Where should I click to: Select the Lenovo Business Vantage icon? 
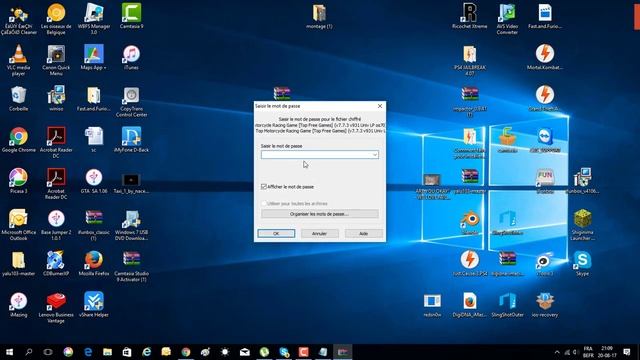tap(56, 307)
